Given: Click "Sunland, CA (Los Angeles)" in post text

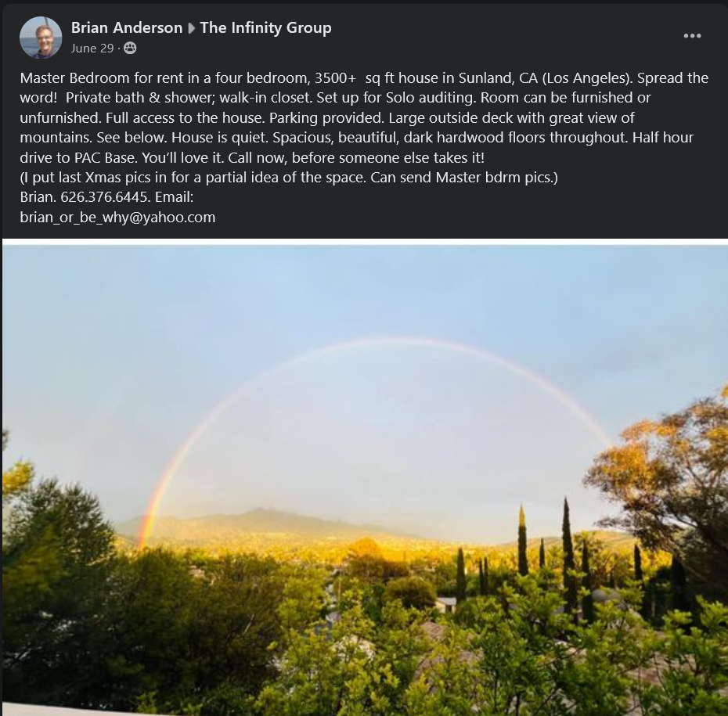Looking at the screenshot, I should 546,78.
